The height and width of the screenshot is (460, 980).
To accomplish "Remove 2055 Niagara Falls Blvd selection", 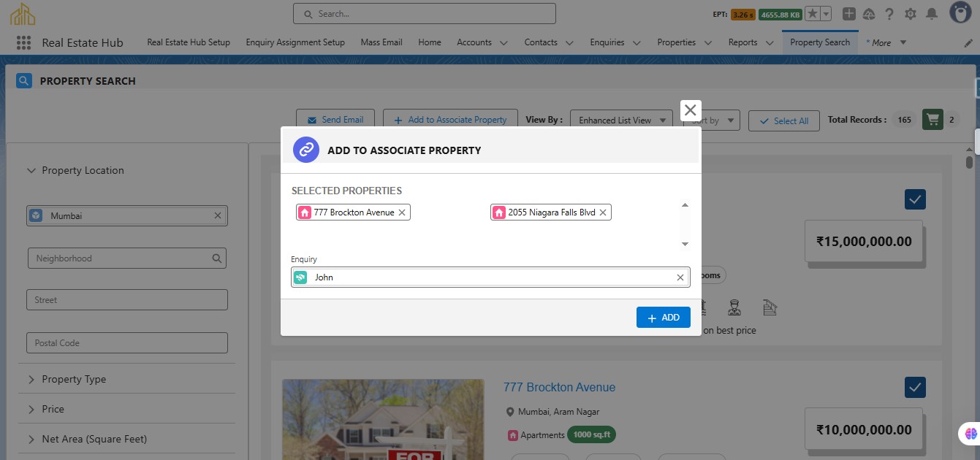I will [x=603, y=212].
